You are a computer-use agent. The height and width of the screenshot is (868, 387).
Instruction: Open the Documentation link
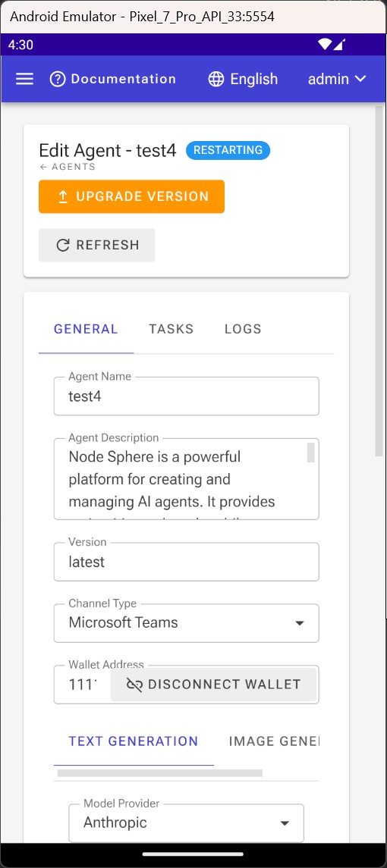112,79
